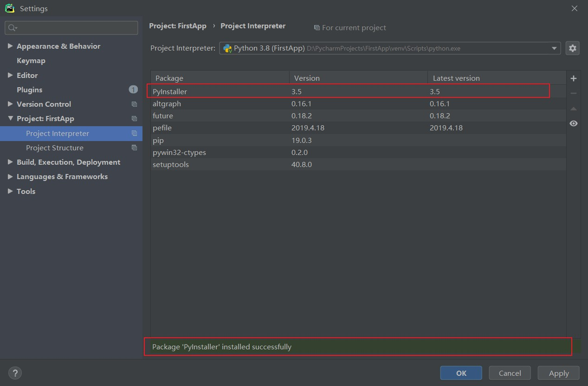Sort packages by Latest version column

pyautogui.click(x=496, y=78)
